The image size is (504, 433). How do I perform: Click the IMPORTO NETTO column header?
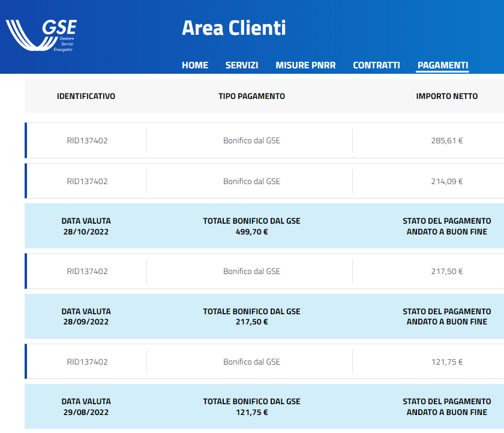click(447, 96)
